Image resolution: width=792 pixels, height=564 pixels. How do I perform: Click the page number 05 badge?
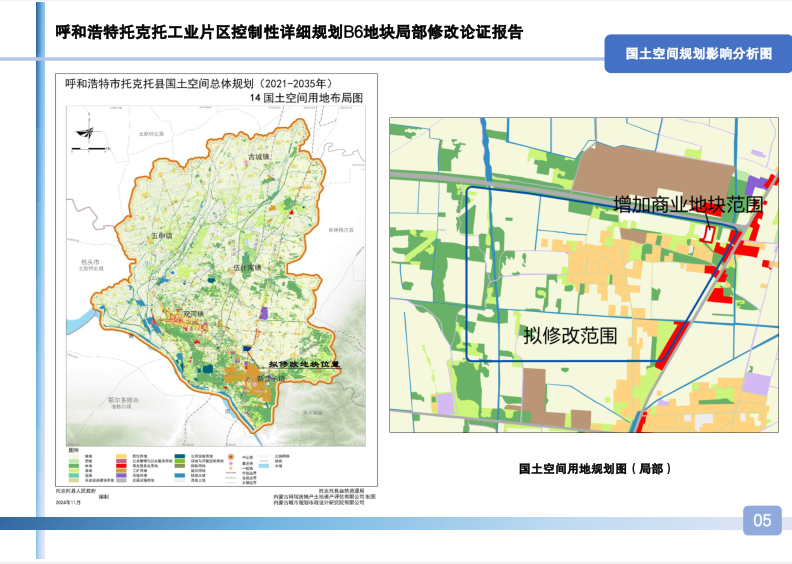pos(762,519)
